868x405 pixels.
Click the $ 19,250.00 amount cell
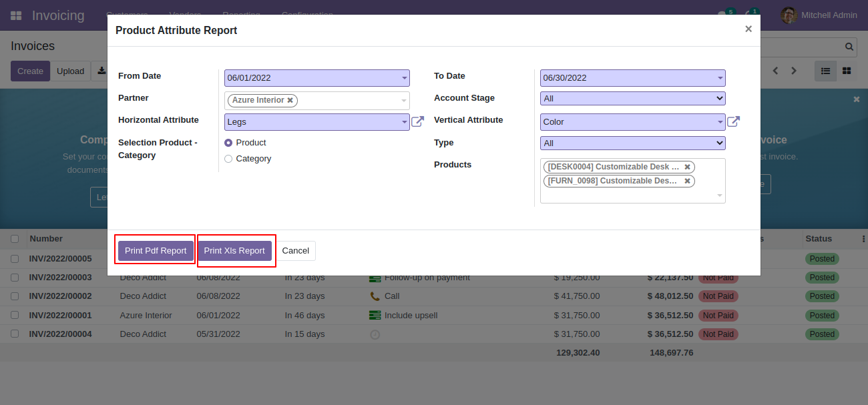tap(577, 277)
